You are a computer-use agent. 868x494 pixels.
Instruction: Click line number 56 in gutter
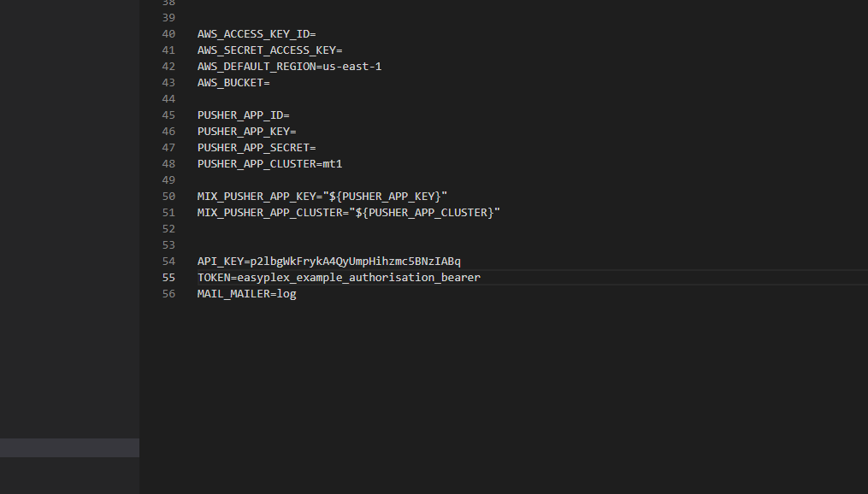[x=168, y=294]
